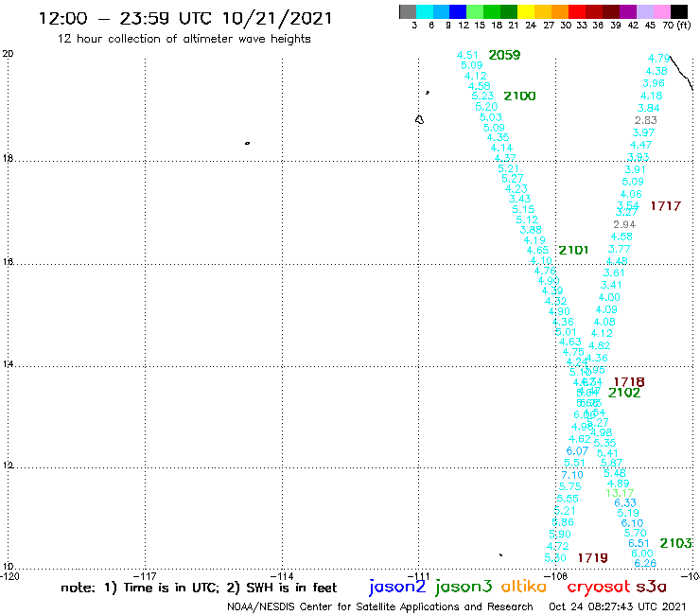Click the 6.51 wave height value
Viewport: 700px width, 615px height.
pyautogui.click(x=639, y=543)
